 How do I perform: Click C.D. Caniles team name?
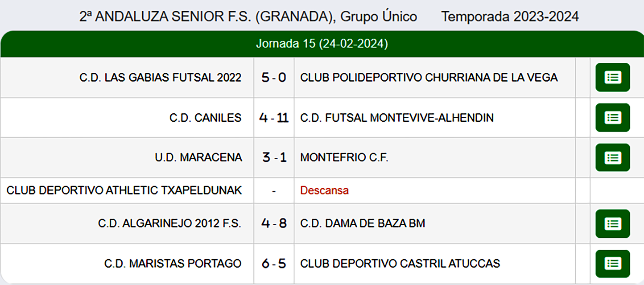(x=206, y=118)
